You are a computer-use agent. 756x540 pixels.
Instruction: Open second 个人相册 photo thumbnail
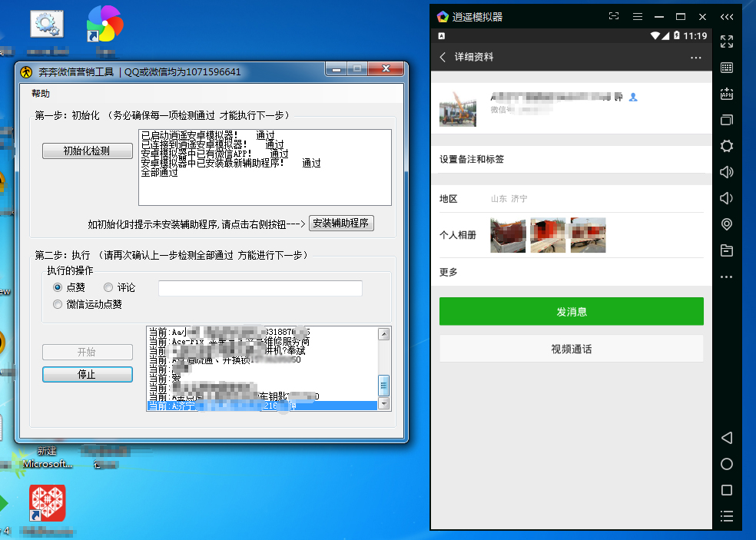coord(548,235)
